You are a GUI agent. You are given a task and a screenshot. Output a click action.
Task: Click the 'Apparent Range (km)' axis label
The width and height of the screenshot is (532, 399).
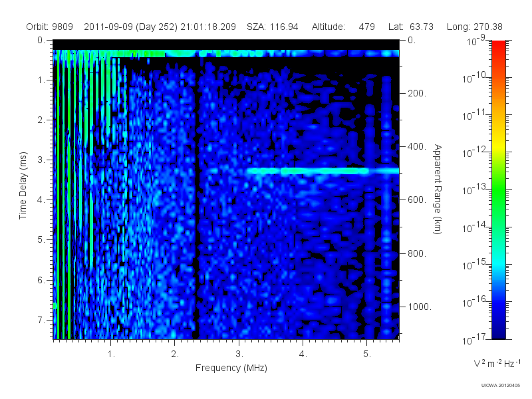(x=438, y=190)
